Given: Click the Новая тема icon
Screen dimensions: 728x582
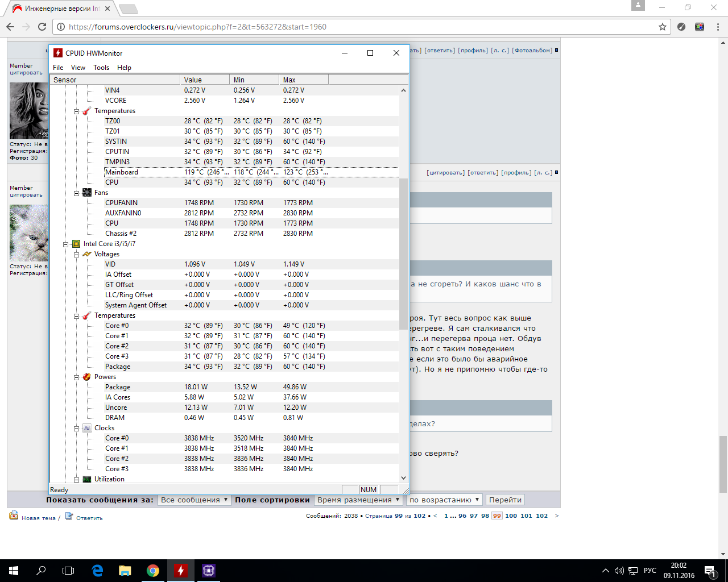Looking at the screenshot, I should tap(14, 516).
